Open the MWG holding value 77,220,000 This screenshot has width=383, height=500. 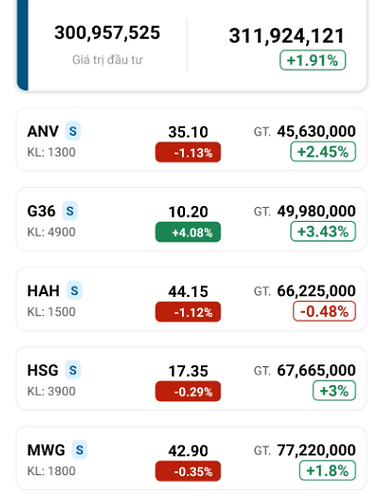(316, 450)
